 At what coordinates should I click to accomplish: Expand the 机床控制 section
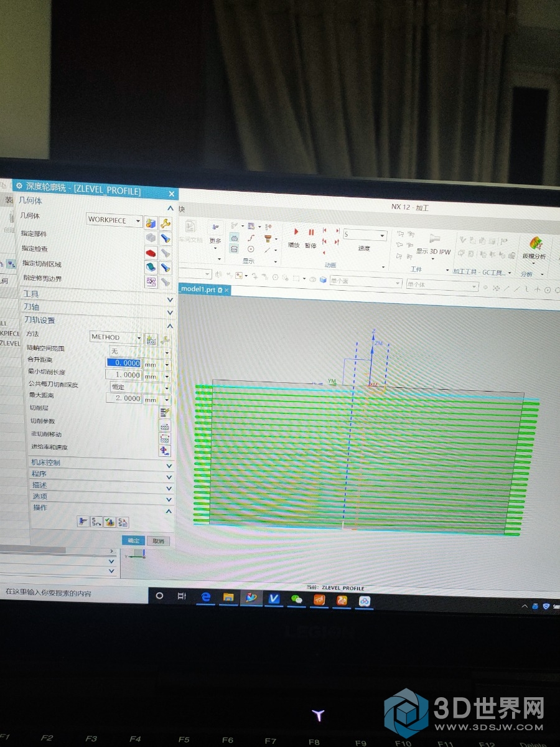coord(169,466)
